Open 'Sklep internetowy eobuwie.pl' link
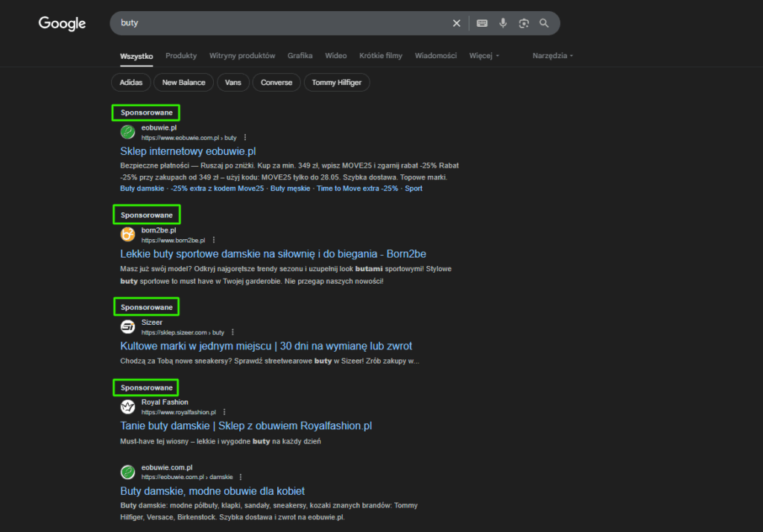 pyautogui.click(x=188, y=151)
